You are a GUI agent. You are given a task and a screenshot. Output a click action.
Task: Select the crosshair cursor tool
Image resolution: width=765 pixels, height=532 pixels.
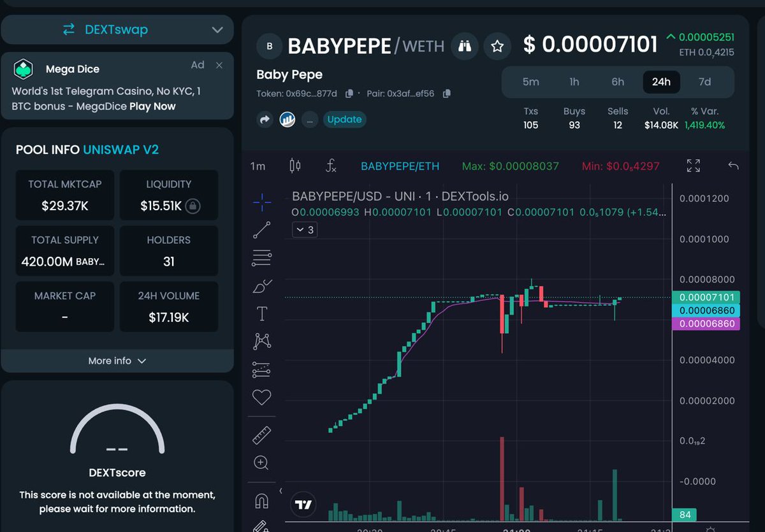(261, 202)
